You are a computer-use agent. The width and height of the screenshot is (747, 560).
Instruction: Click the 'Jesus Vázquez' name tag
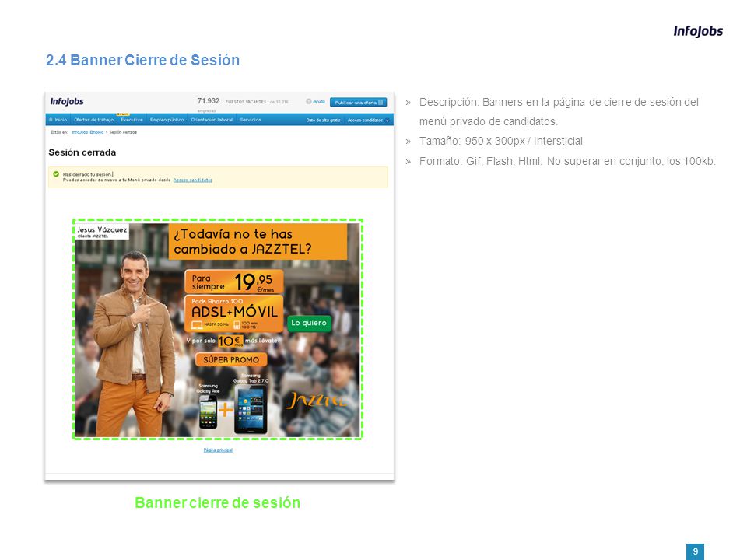[x=102, y=232]
